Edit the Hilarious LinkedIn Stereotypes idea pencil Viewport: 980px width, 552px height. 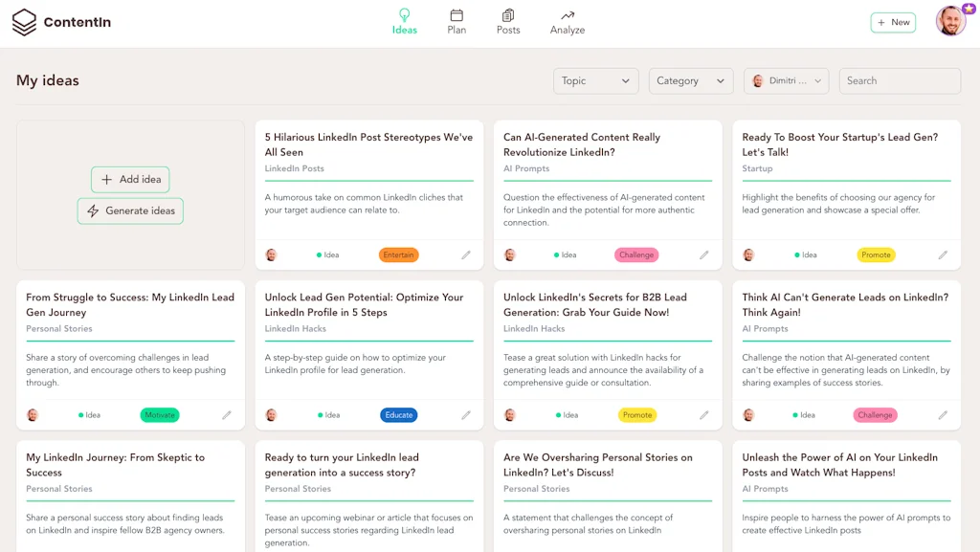[466, 255]
